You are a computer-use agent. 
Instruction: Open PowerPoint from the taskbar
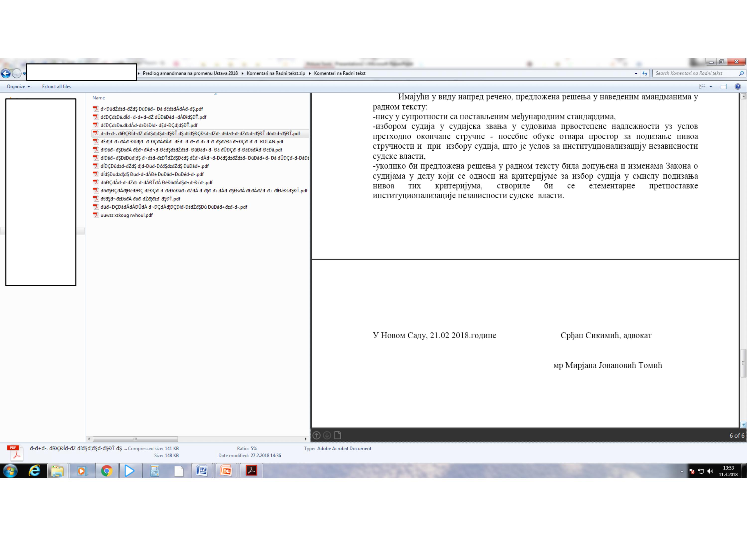click(x=226, y=471)
